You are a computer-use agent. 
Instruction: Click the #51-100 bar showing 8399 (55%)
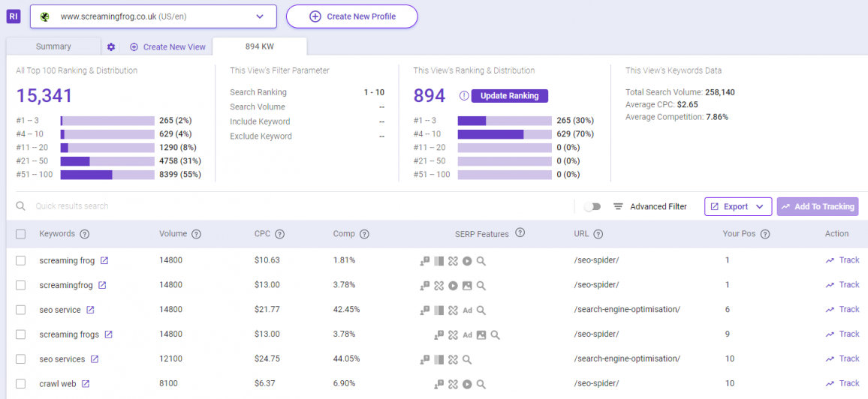pyautogui.click(x=107, y=175)
